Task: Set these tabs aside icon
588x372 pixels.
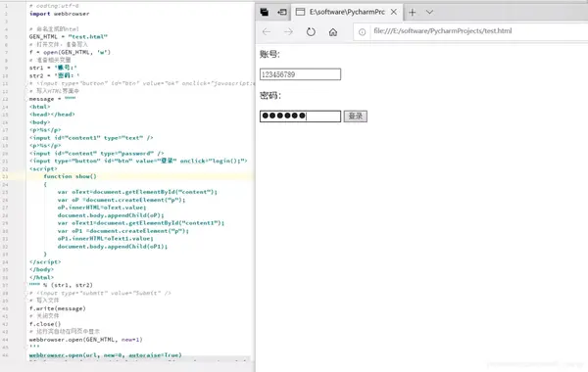Action: pyautogui.click(x=282, y=12)
